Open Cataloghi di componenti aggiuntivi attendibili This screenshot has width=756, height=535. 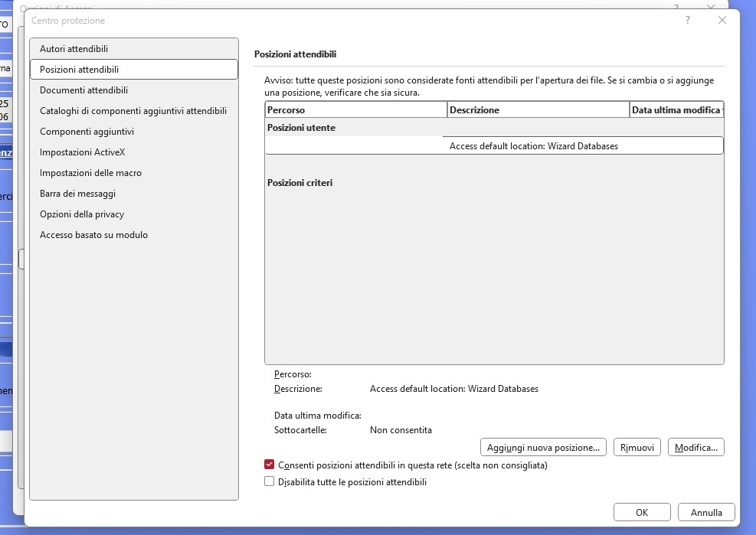(133, 111)
